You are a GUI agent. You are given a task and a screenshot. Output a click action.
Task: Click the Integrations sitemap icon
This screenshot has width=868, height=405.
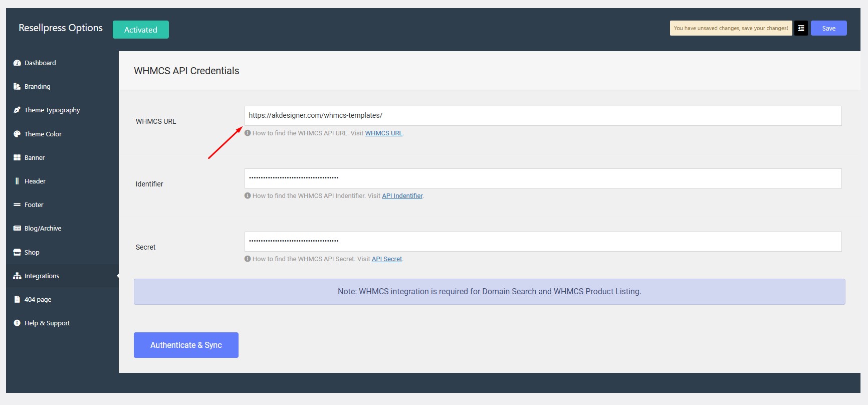pos(17,276)
